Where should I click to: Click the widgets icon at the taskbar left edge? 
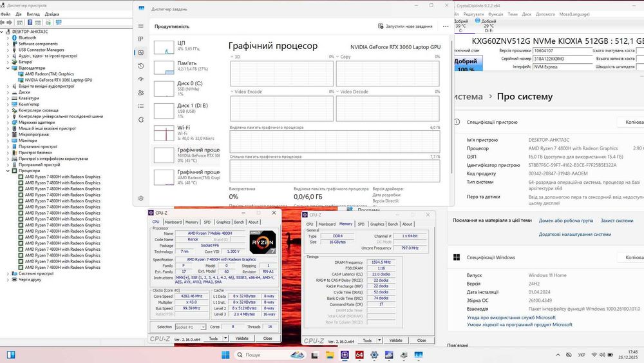pos(11,355)
